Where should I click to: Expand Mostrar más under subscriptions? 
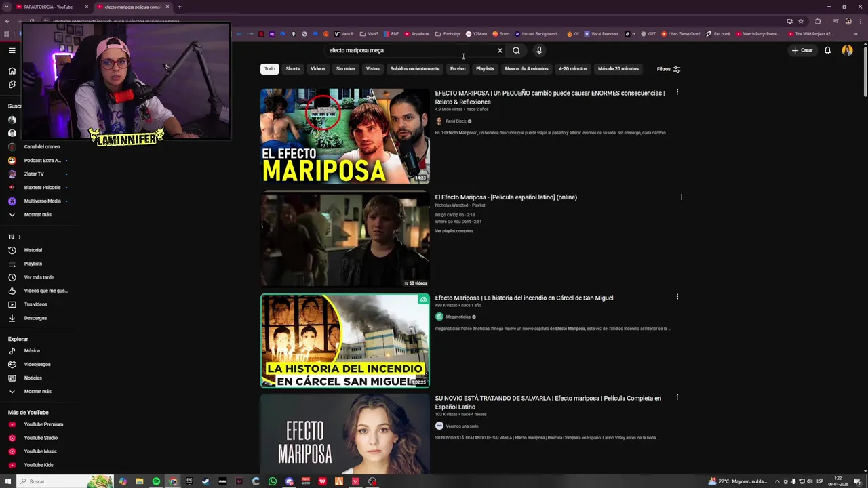point(37,215)
